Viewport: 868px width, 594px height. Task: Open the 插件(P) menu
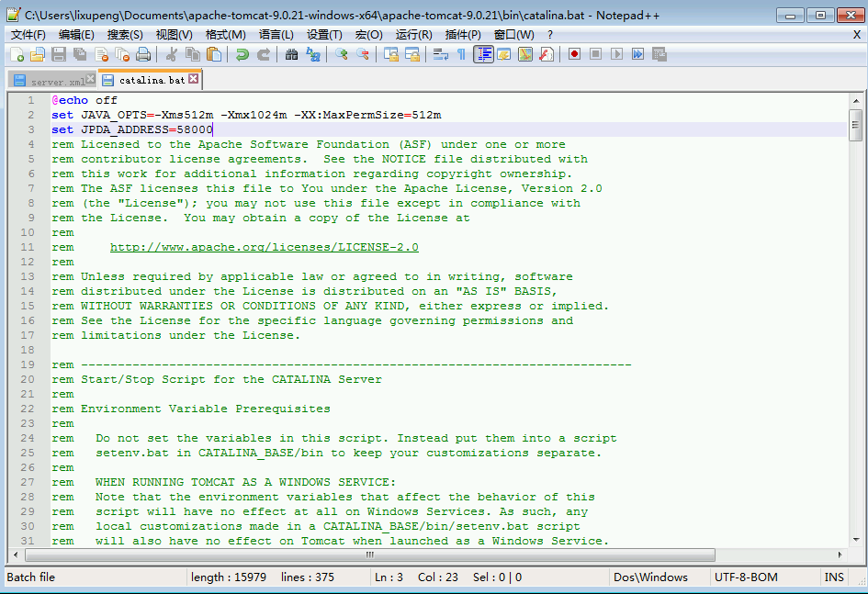[463, 35]
